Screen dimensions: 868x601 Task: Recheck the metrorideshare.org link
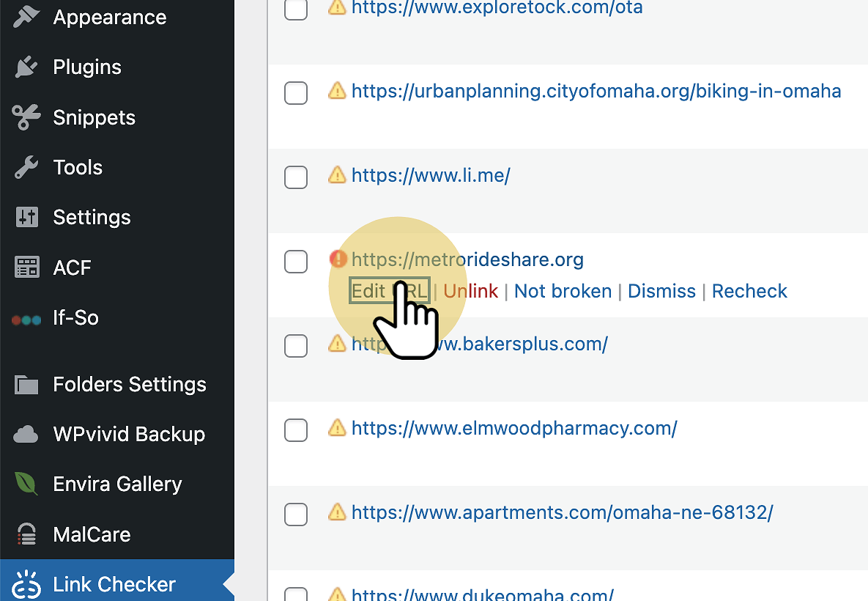[x=749, y=291]
